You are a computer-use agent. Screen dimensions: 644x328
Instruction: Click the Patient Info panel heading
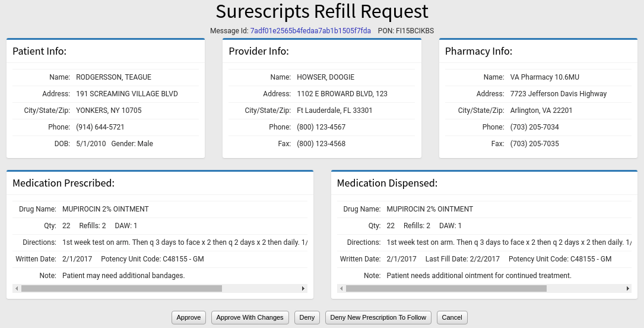40,51
